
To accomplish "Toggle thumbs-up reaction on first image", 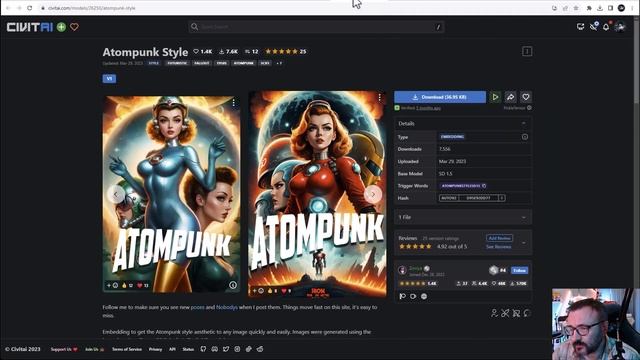I will [x=127, y=285].
